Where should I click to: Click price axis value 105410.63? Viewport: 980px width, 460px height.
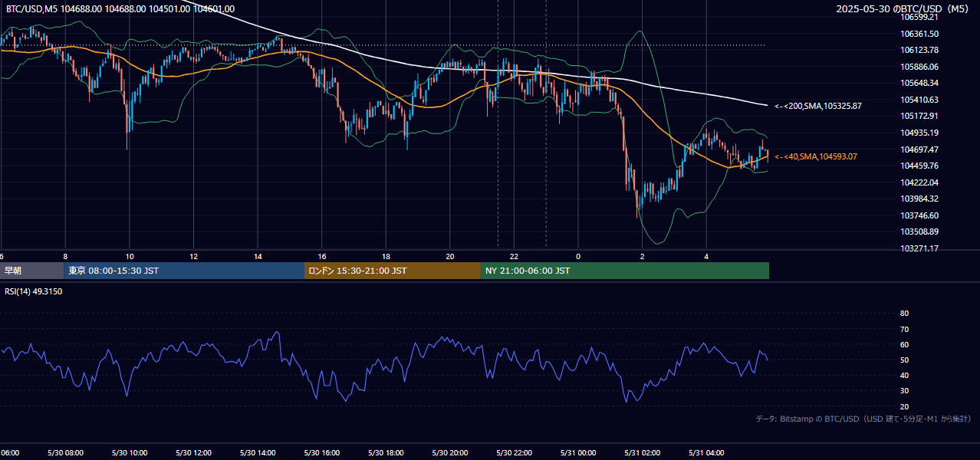[x=919, y=100]
